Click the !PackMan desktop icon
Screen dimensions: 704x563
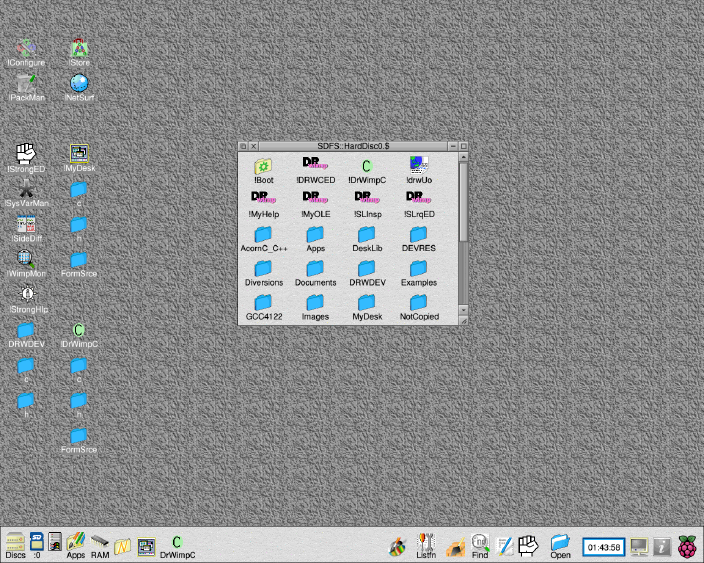click(x=27, y=84)
